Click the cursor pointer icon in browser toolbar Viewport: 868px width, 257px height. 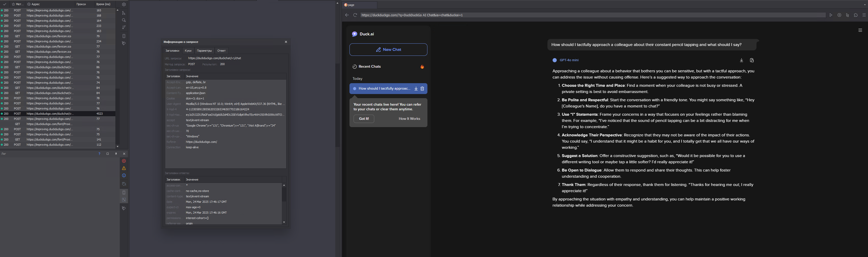(847, 15)
